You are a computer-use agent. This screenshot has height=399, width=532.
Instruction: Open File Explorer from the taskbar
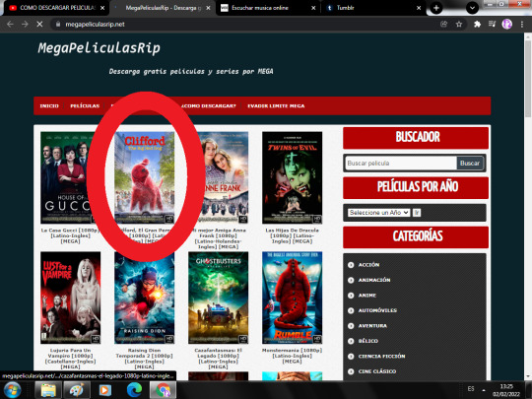48,390
